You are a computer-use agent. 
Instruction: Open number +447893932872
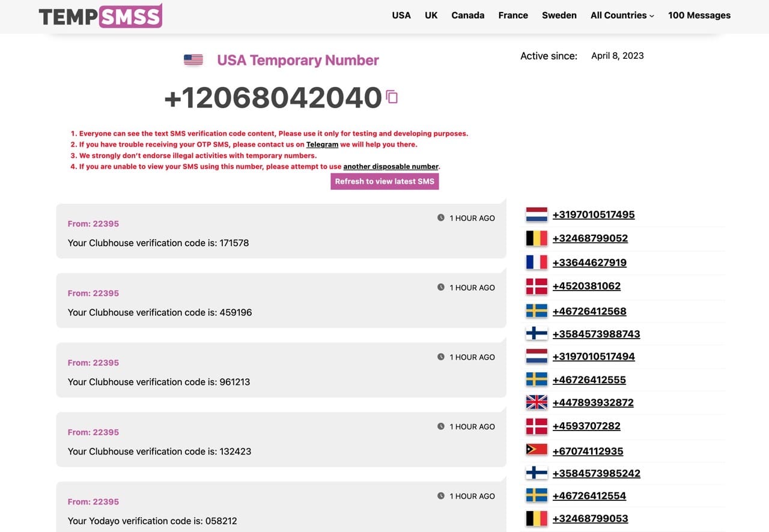point(593,402)
